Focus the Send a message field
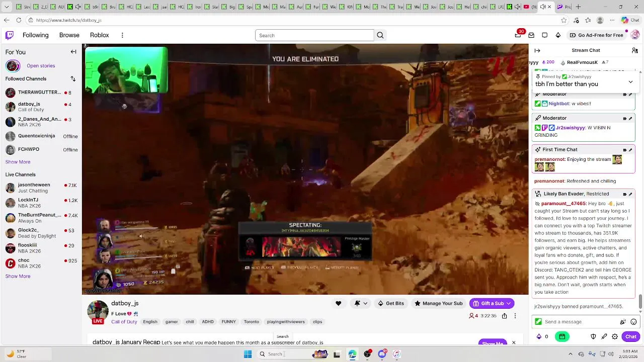Image resolution: width=644 pixels, height=362 pixels. tap(581, 322)
